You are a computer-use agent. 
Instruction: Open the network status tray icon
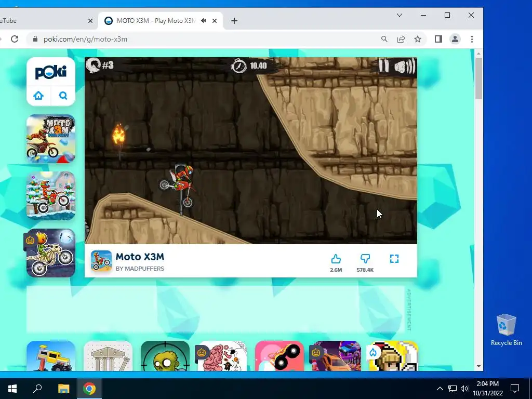(453, 389)
